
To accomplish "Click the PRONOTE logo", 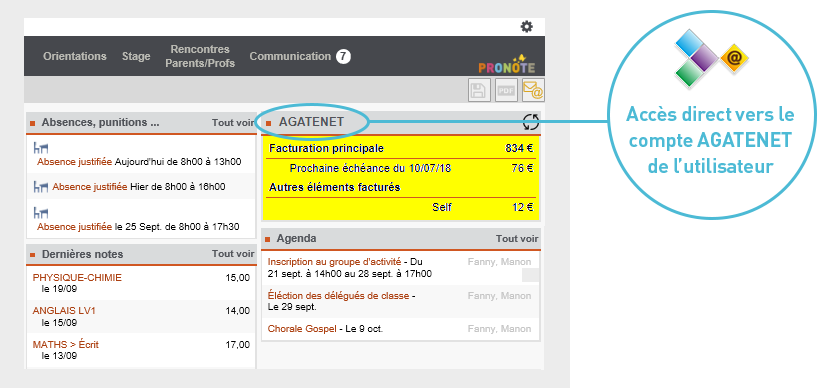I will [507, 64].
